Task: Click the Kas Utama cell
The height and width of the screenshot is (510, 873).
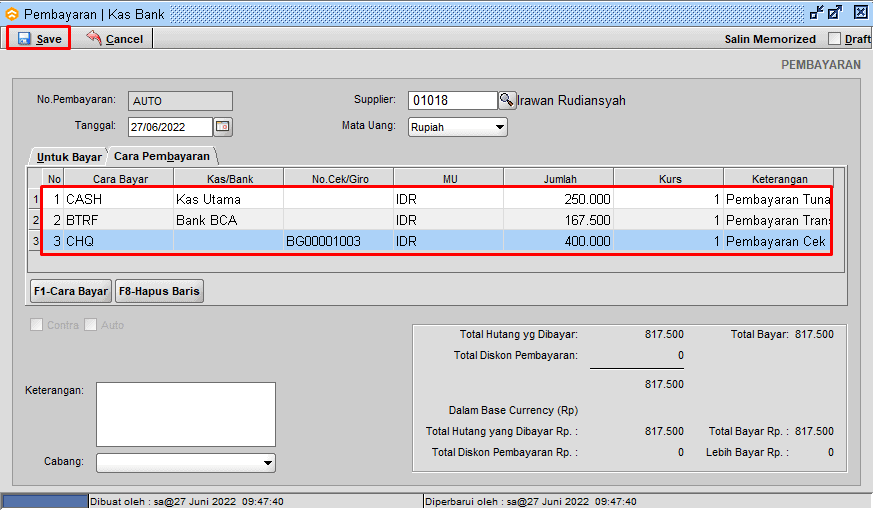Action: 229,199
